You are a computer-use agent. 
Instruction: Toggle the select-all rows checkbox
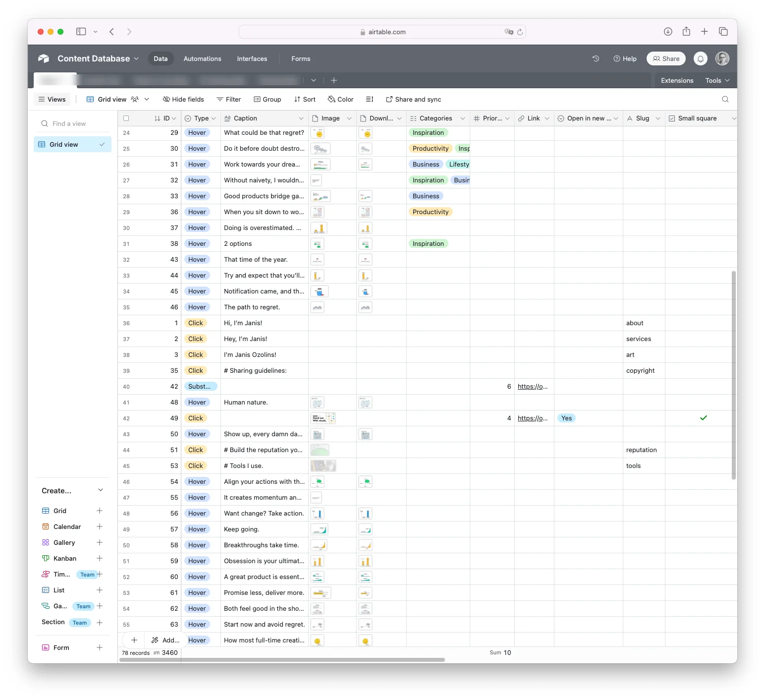[126, 118]
